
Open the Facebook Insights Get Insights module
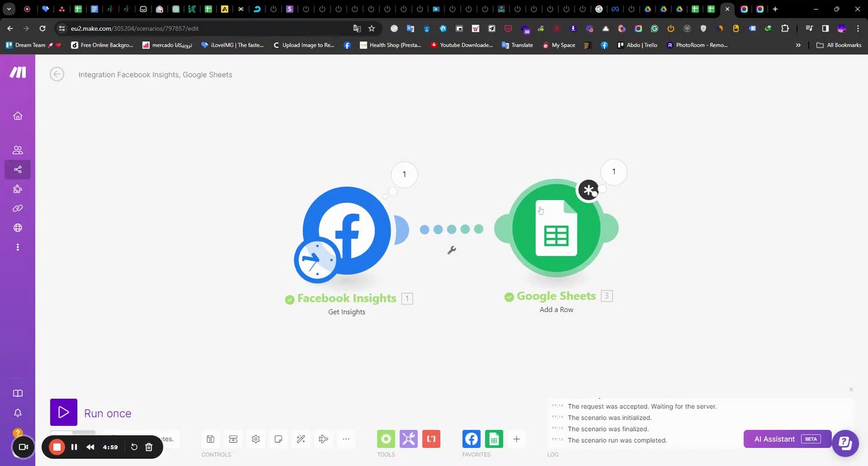(347, 230)
